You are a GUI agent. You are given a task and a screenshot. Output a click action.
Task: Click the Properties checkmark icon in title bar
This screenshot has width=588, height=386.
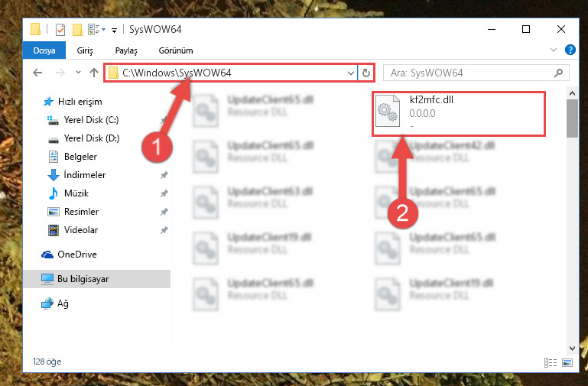click(x=60, y=29)
